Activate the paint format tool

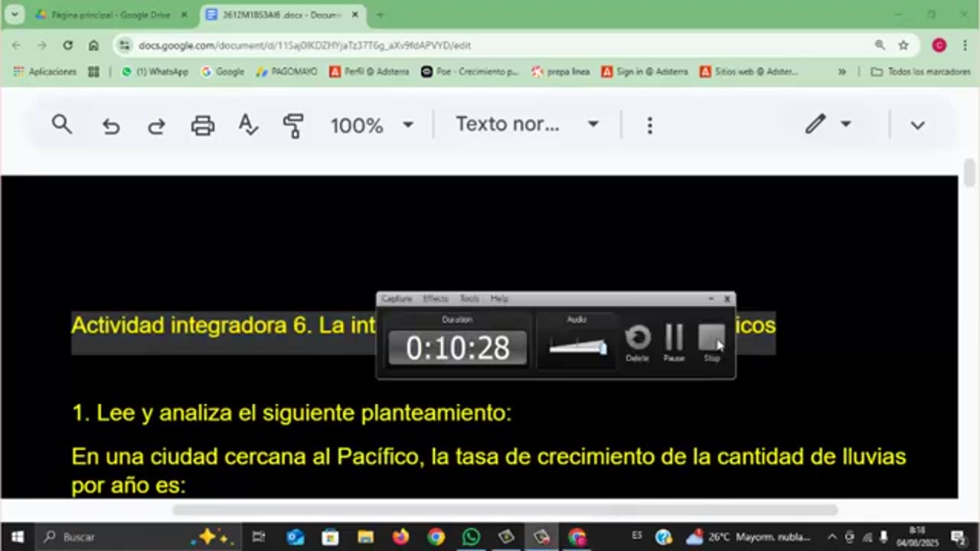coord(293,126)
